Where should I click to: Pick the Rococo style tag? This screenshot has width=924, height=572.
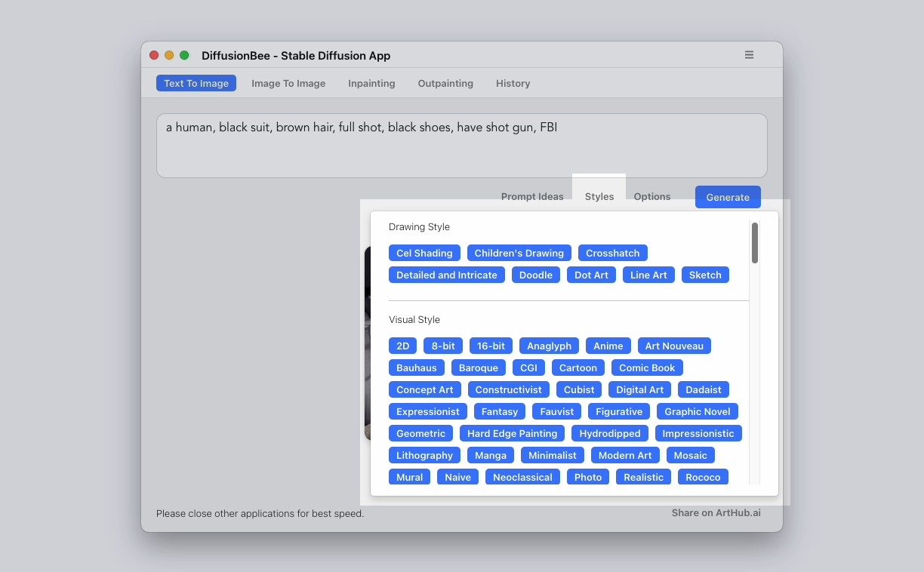(x=704, y=477)
